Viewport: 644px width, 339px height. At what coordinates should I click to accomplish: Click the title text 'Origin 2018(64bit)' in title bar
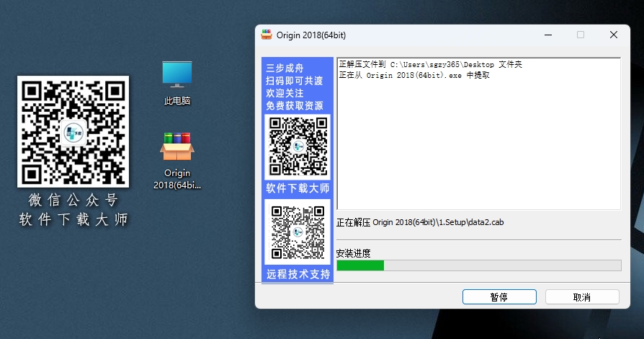[311, 35]
